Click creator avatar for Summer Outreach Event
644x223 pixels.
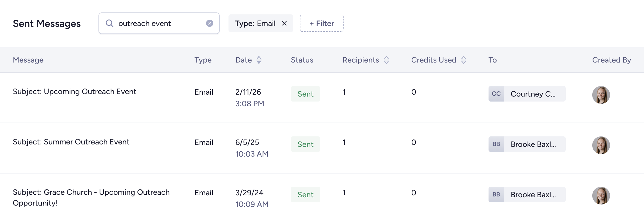coord(601,145)
